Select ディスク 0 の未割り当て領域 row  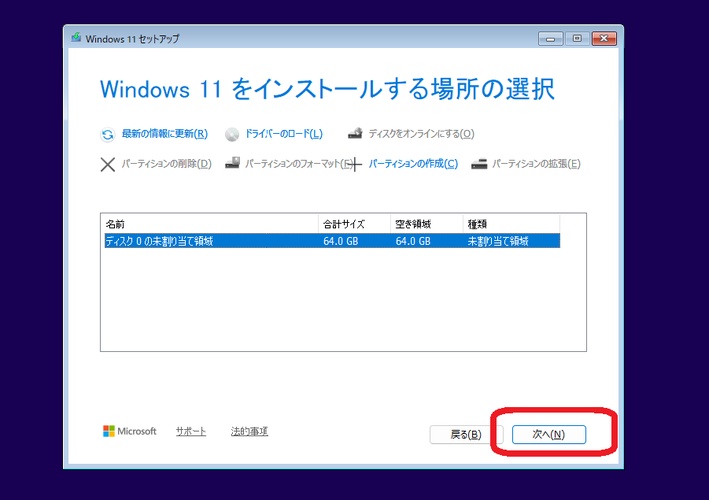(332, 241)
